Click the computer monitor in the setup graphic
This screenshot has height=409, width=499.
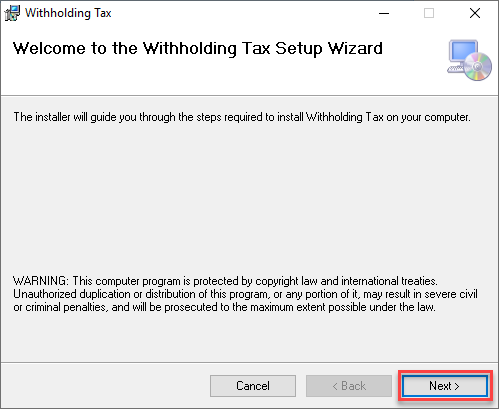tap(463, 52)
